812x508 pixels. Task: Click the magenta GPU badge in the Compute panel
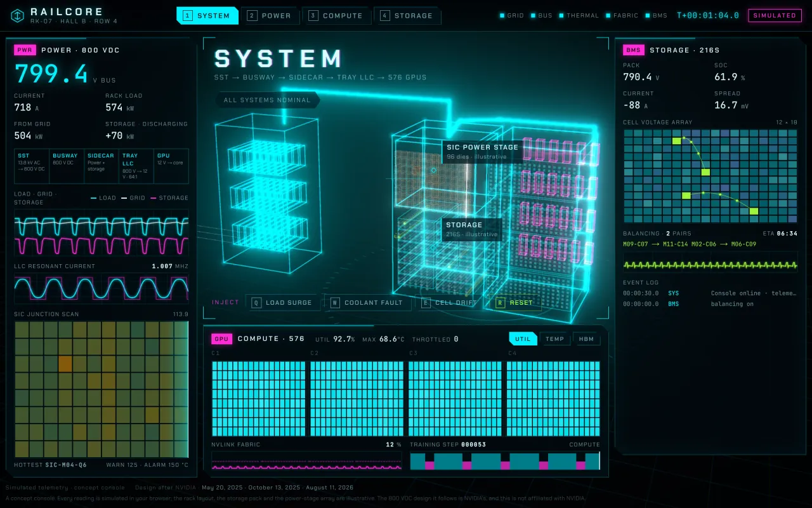[222, 339]
